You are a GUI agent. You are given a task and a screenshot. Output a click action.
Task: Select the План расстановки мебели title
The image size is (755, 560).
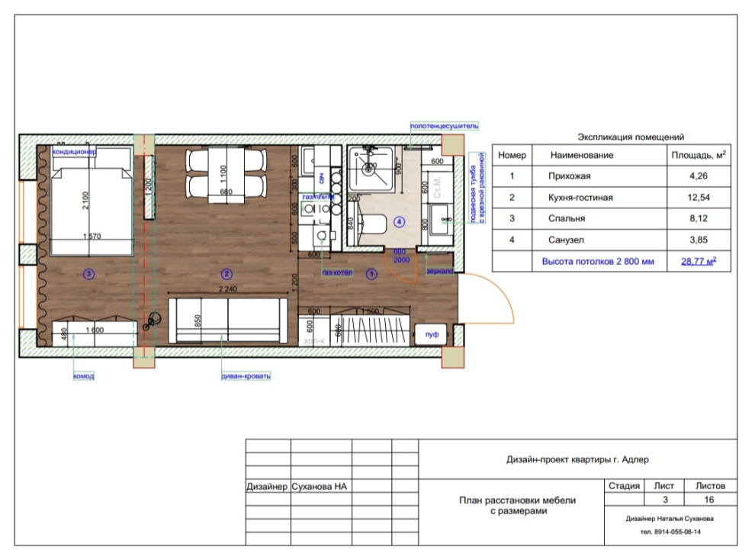(x=517, y=506)
